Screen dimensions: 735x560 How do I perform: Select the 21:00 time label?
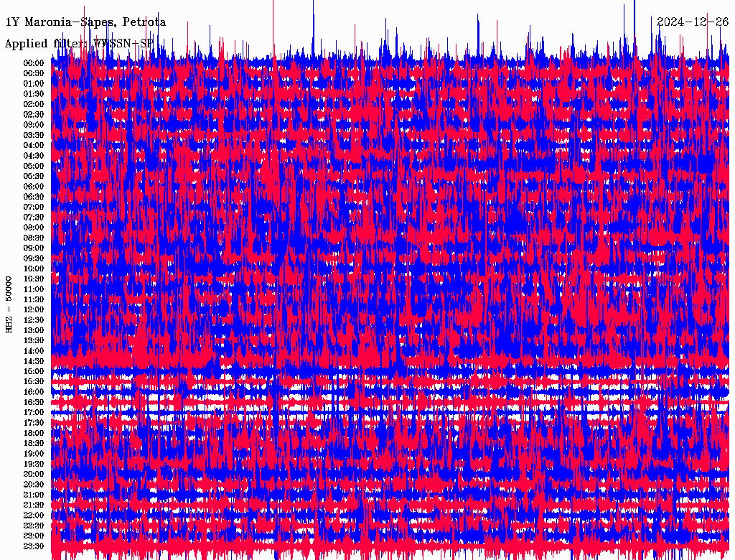tap(34, 495)
